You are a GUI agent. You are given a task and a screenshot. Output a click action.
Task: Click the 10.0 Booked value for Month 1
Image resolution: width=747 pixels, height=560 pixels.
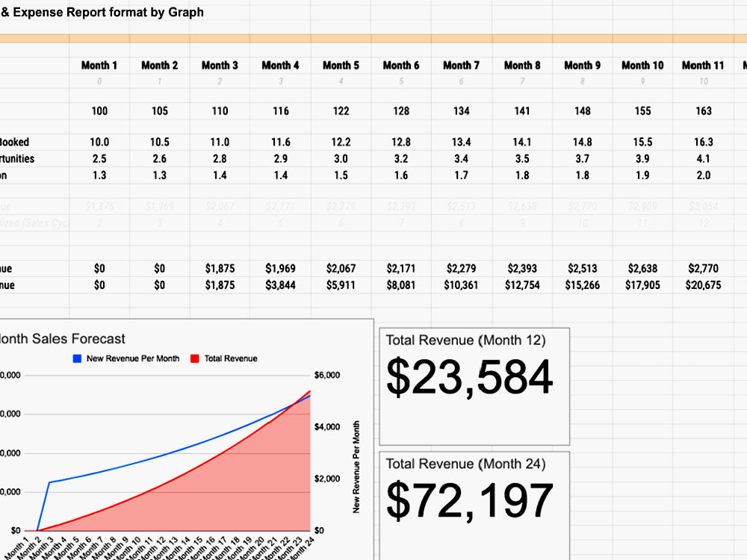pyautogui.click(x=99, y=142)
